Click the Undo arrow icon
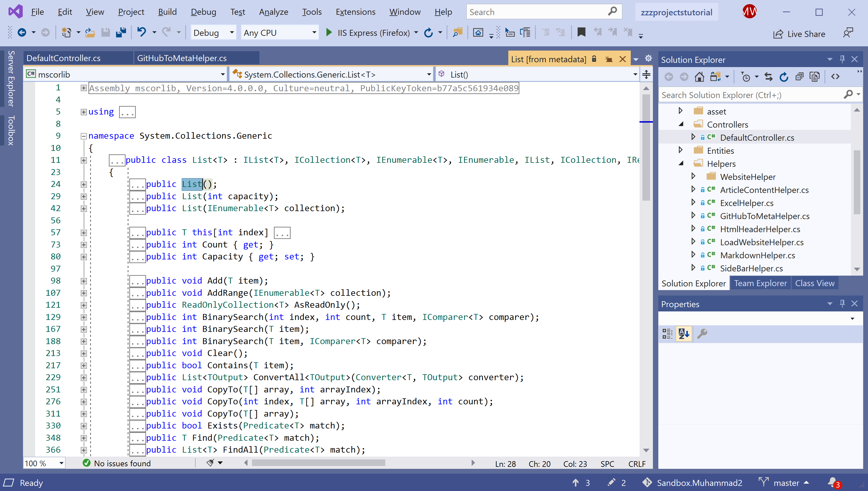The image size is (868, 491). click(141, 33)
